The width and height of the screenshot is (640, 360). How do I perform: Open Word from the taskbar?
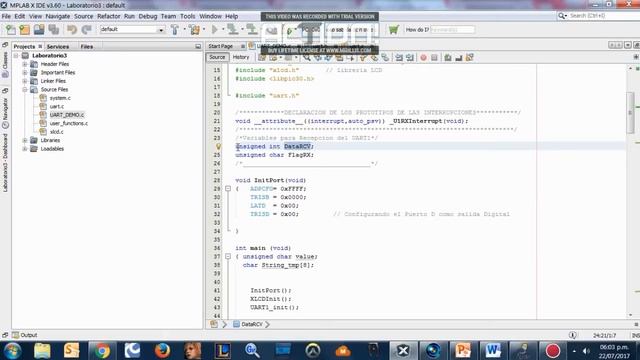493,351
